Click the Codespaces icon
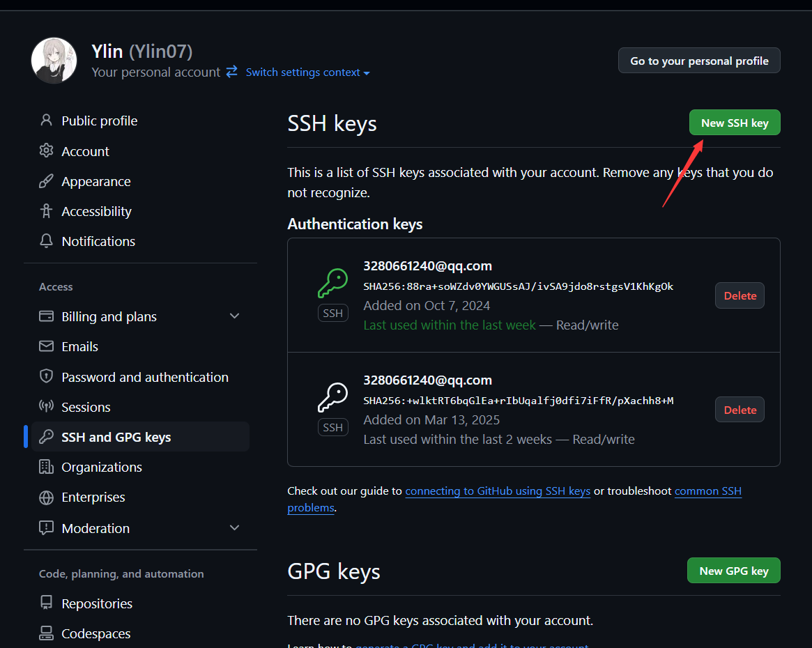Screen dimensions: 812x648 coord(46,633)
